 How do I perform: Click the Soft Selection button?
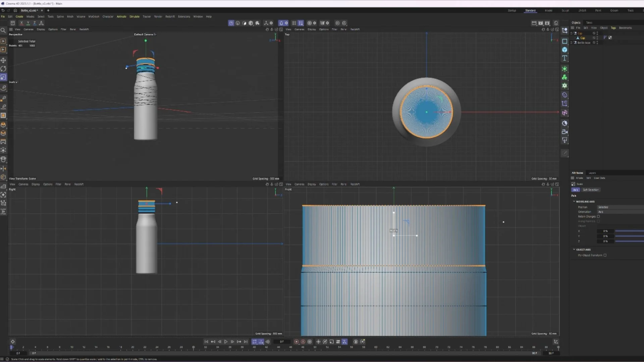(591, 190)
